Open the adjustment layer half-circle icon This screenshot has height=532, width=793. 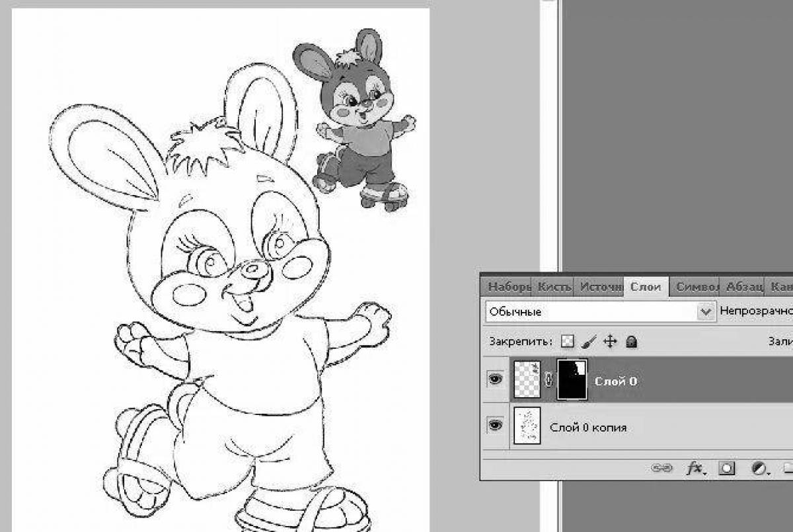(x=759, y=468)
